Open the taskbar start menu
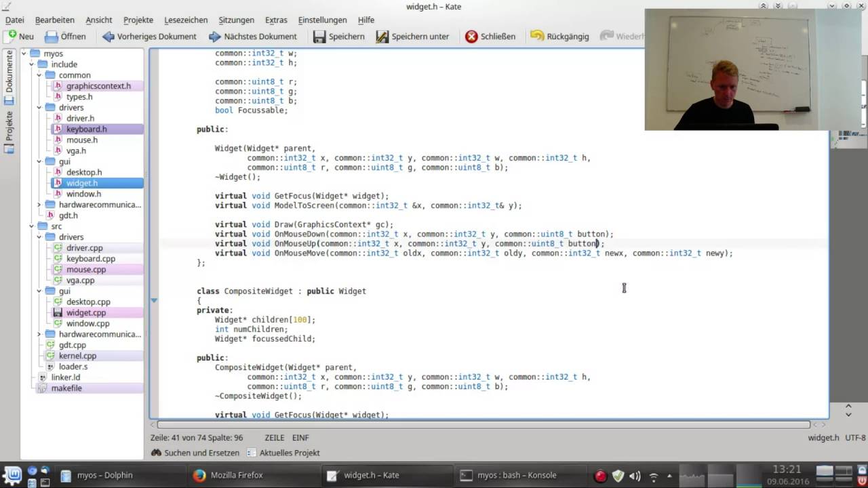 click(12, 474)
